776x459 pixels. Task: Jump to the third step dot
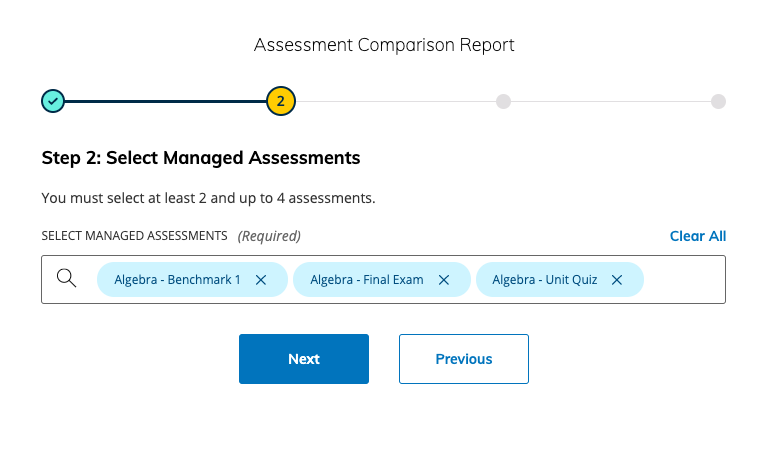pos(503,101)
